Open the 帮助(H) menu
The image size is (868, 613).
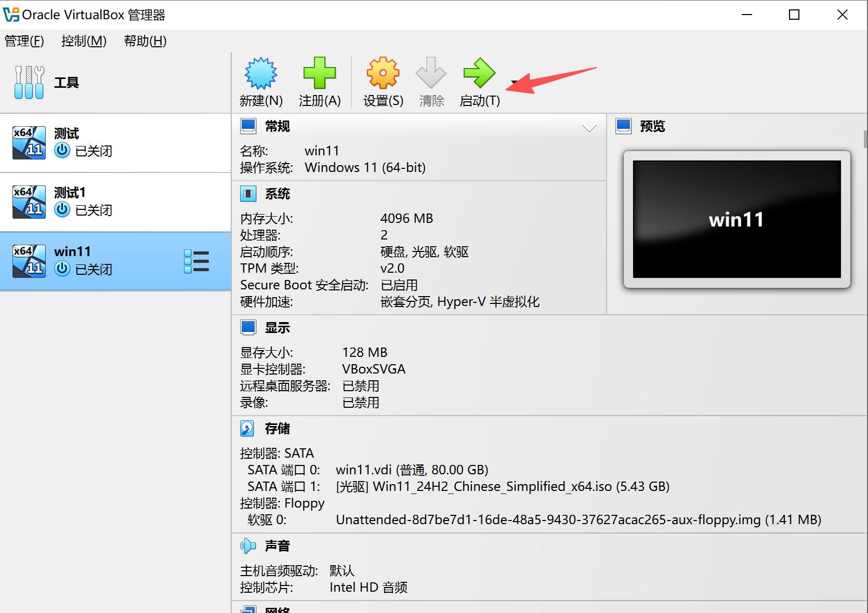(x=144, y=41)
